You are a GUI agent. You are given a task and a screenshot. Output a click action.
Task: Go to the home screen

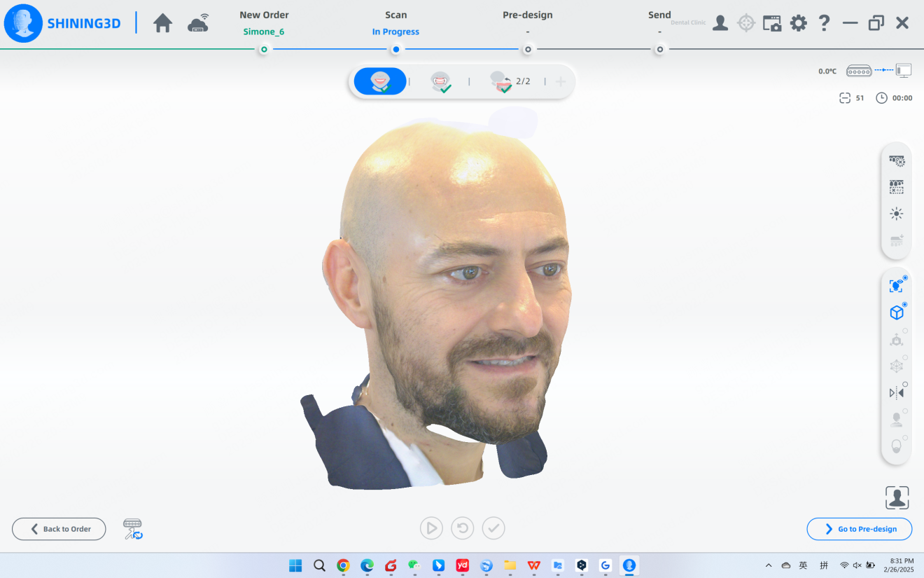(x=162, y=23)
